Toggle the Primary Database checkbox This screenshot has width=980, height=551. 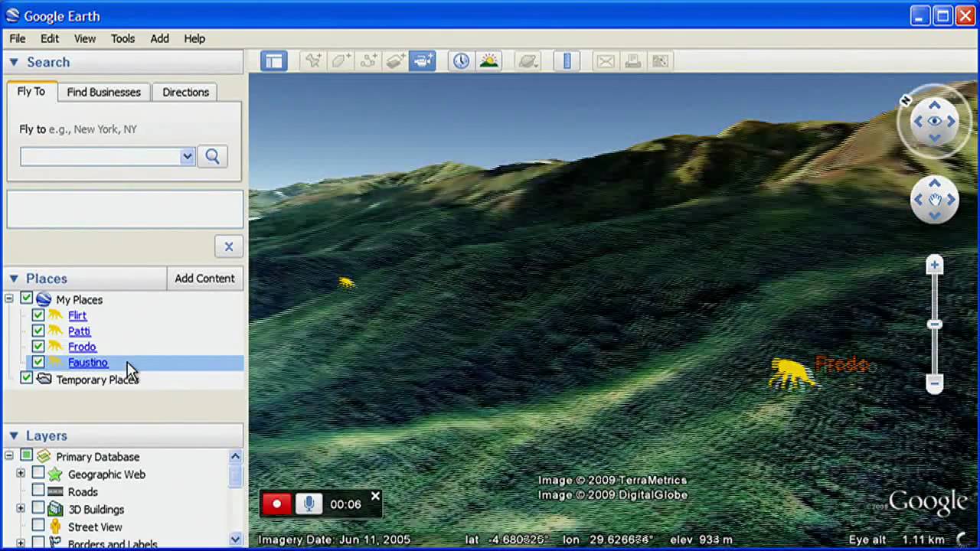pos(27,456)
